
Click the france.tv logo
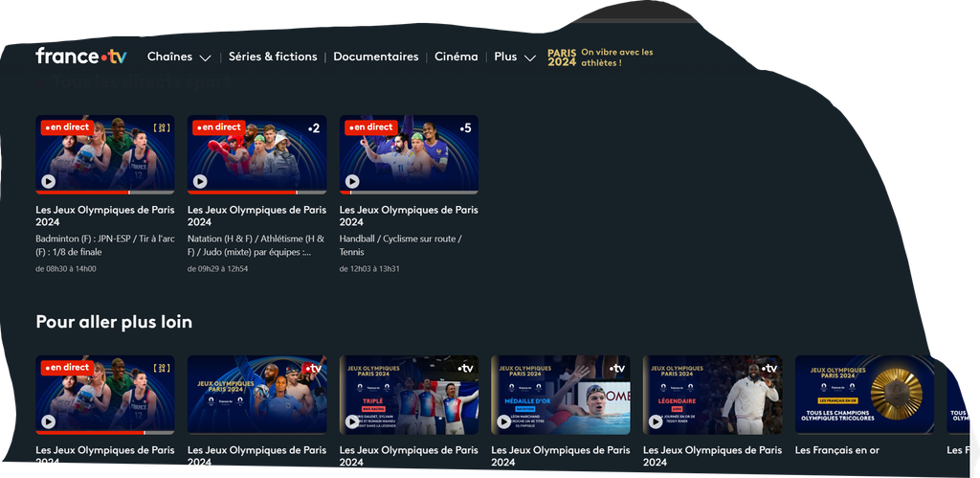point(80,57)
